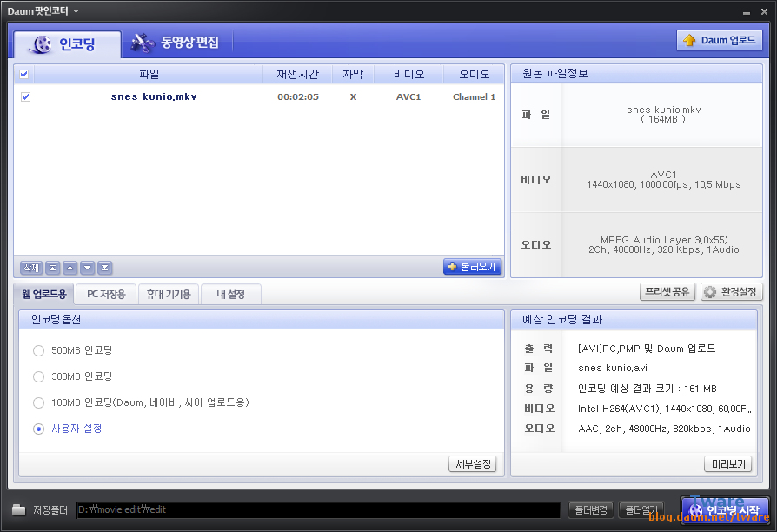This screenshot has width=777, height=532.
Task: Click the AVC1 video codec cell
Action: point(408,97)
